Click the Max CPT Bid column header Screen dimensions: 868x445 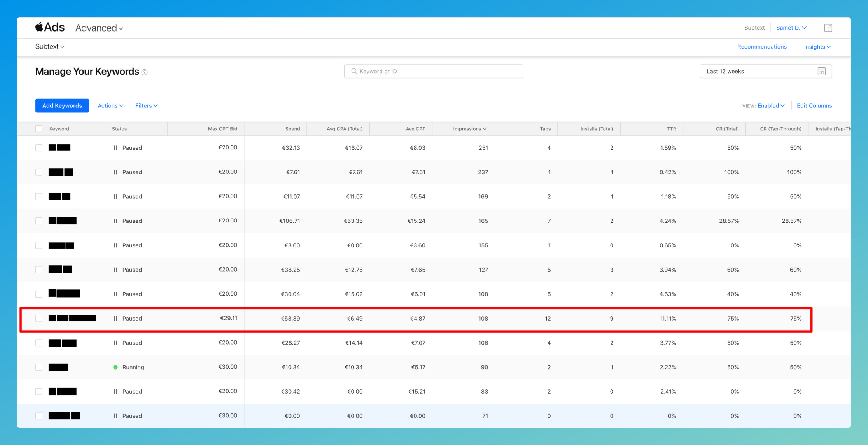tap(222, 129)
